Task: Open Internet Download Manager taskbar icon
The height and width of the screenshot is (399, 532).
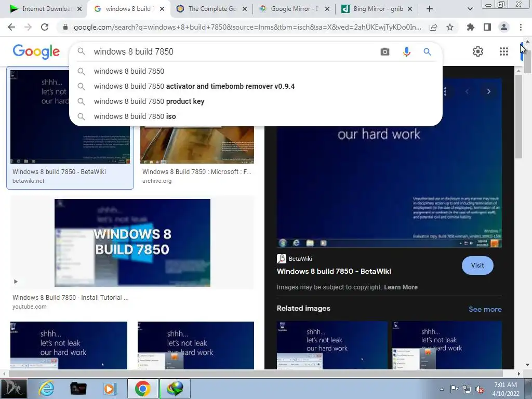Action: tap(175, 389)
